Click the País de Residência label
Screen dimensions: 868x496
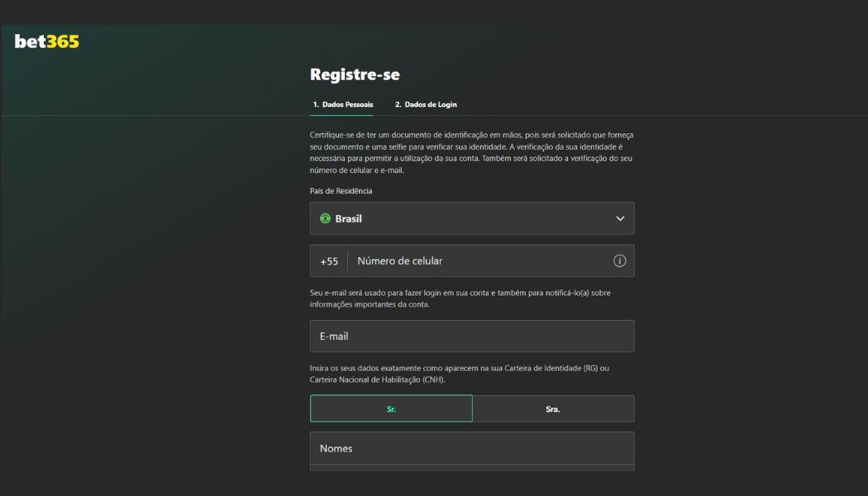point(341,191)
